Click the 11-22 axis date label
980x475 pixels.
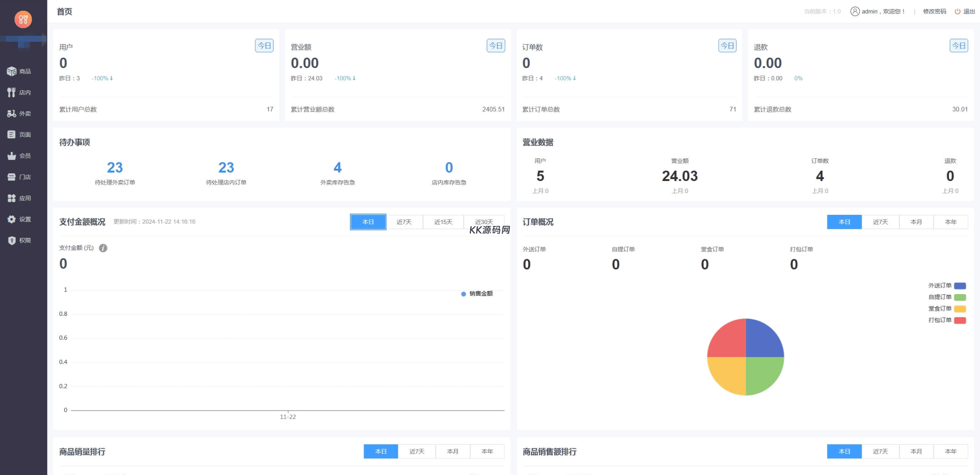[x=288, y=417]
